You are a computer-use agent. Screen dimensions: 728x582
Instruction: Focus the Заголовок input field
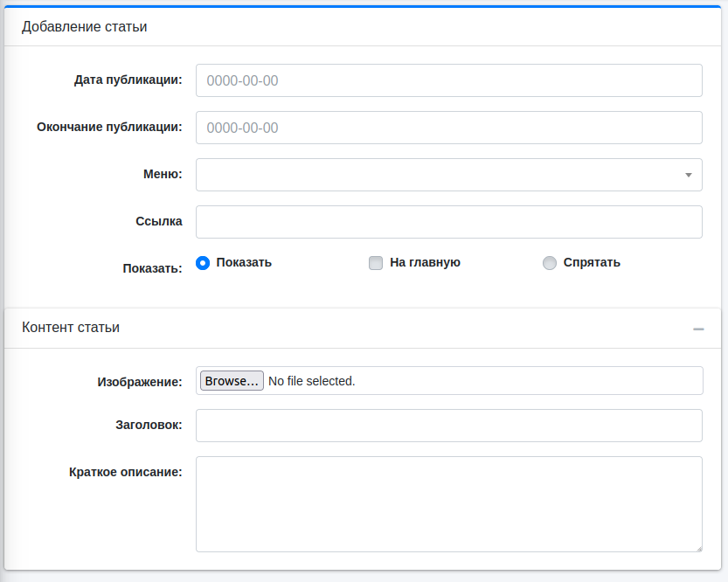tap(448, 426)
